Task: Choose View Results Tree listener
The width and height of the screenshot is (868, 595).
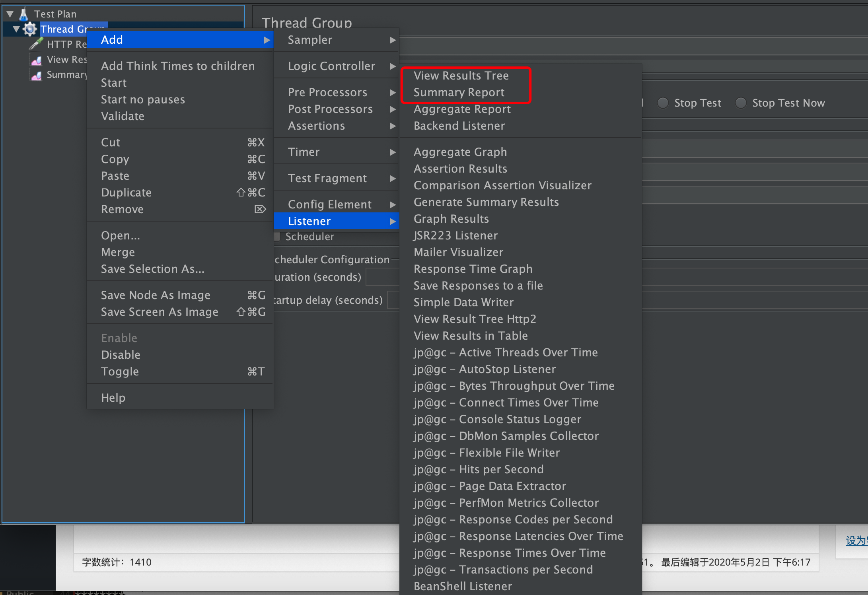Action: (461, 76)
